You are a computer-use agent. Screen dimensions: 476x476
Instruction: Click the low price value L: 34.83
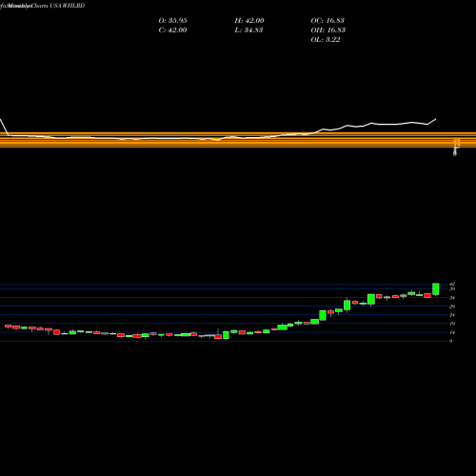pos(248,30)
